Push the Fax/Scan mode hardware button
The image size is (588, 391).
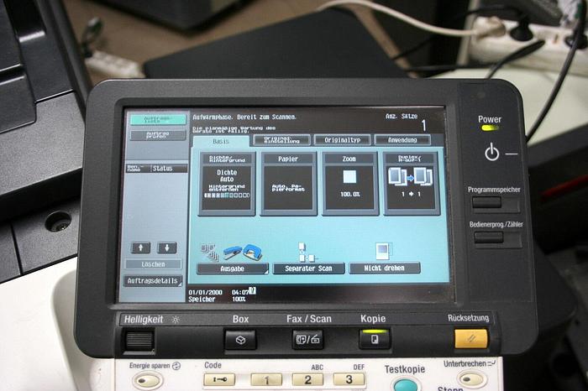[307, 339]
